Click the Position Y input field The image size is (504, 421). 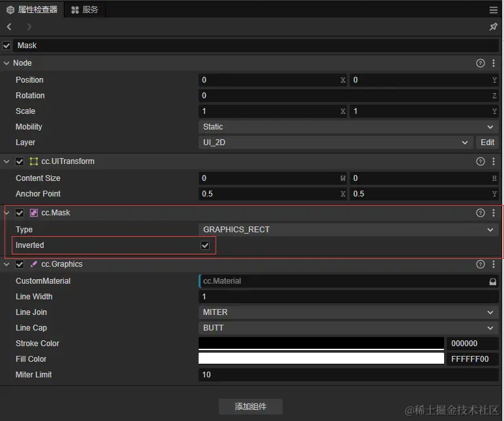pyautogui.click(x=424, y=80)
